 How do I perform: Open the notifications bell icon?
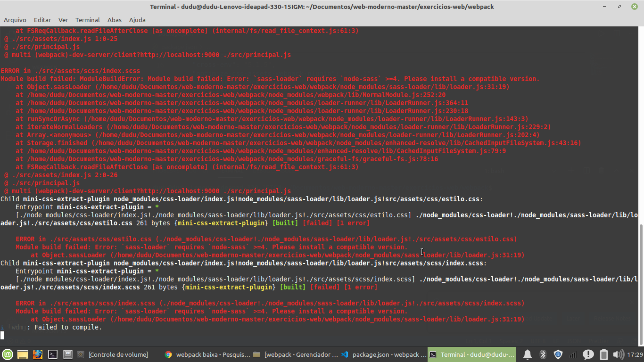coord(528,354)
